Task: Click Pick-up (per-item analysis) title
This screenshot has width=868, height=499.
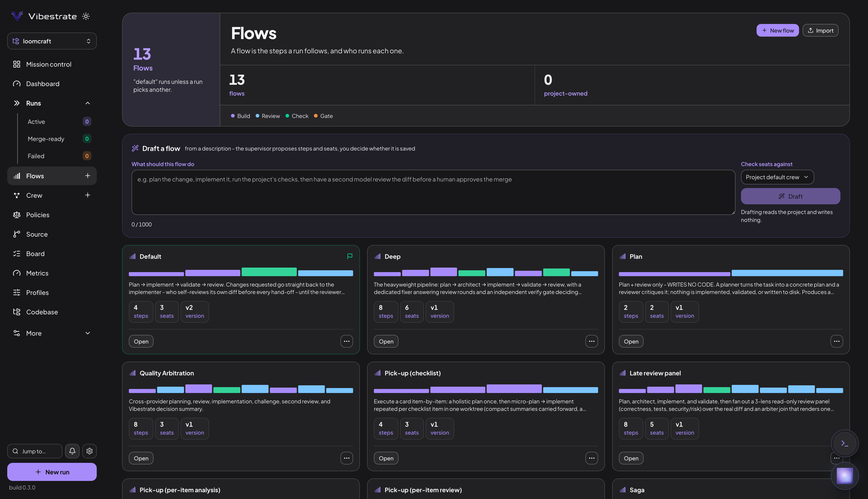Action: click(x=180, y=490)
